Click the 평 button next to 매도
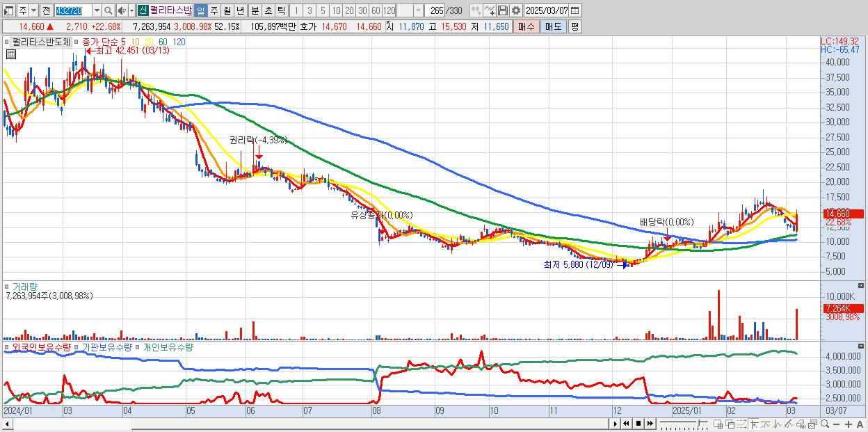 tap(574, 26)
